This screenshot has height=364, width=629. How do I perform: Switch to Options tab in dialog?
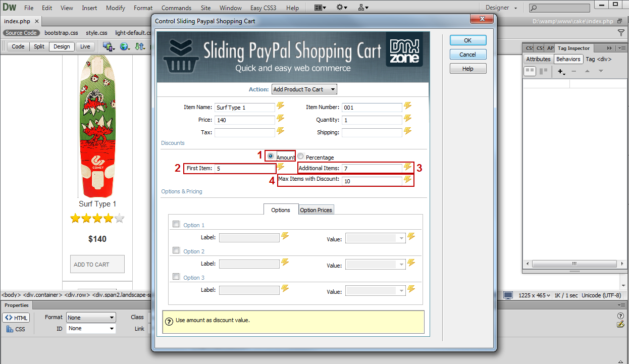pos(281,210)
